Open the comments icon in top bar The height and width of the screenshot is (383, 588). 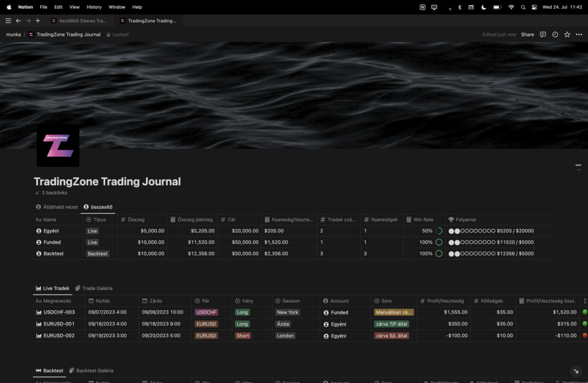pyautogui.click(x=542, y=35)
